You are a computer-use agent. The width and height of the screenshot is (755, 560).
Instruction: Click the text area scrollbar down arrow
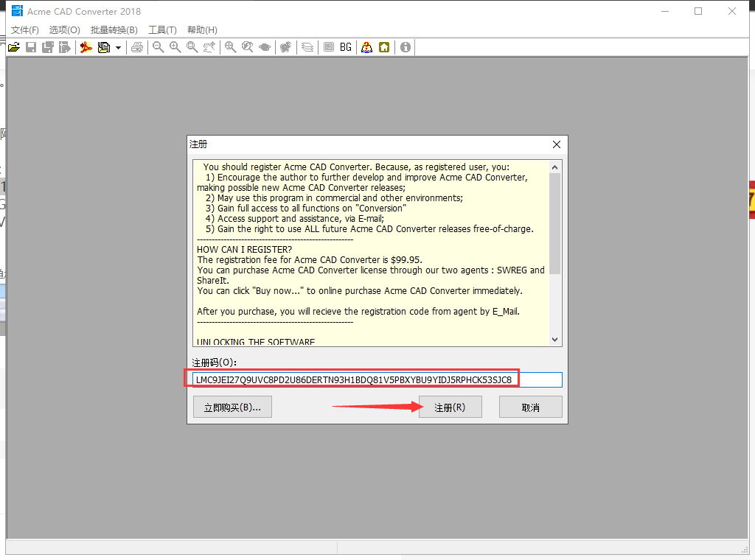pyautogui.click(x=555, y=339)
